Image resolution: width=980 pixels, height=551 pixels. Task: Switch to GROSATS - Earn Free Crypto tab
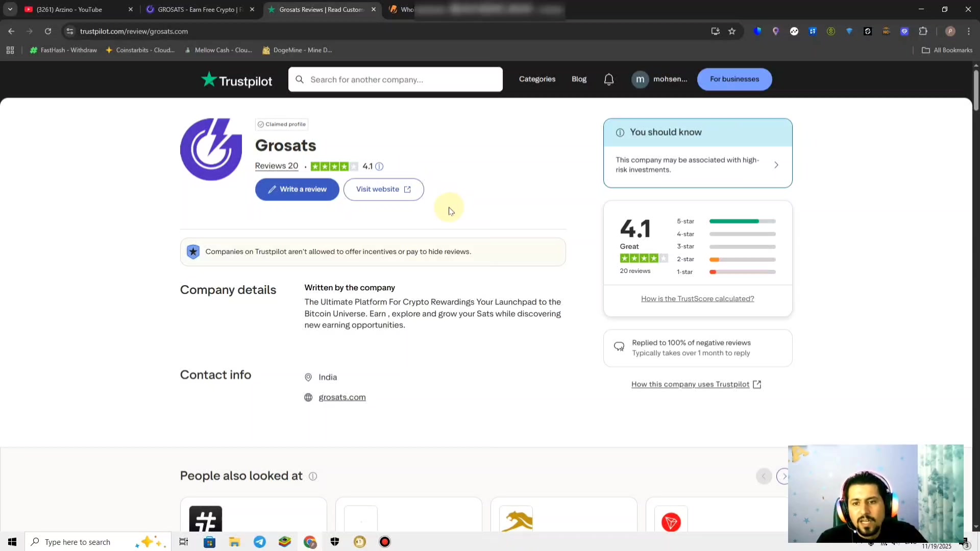coord(200,9)
